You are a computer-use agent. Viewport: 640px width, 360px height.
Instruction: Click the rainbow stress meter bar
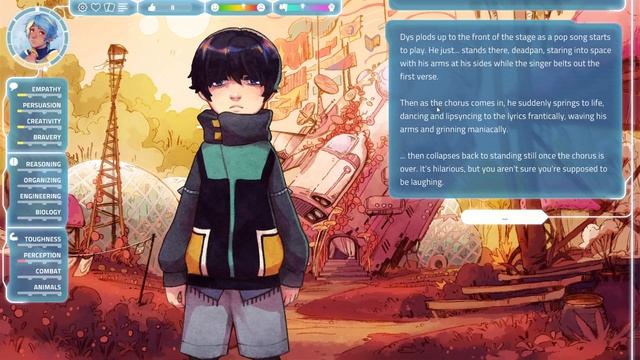[x=238, y=7]
